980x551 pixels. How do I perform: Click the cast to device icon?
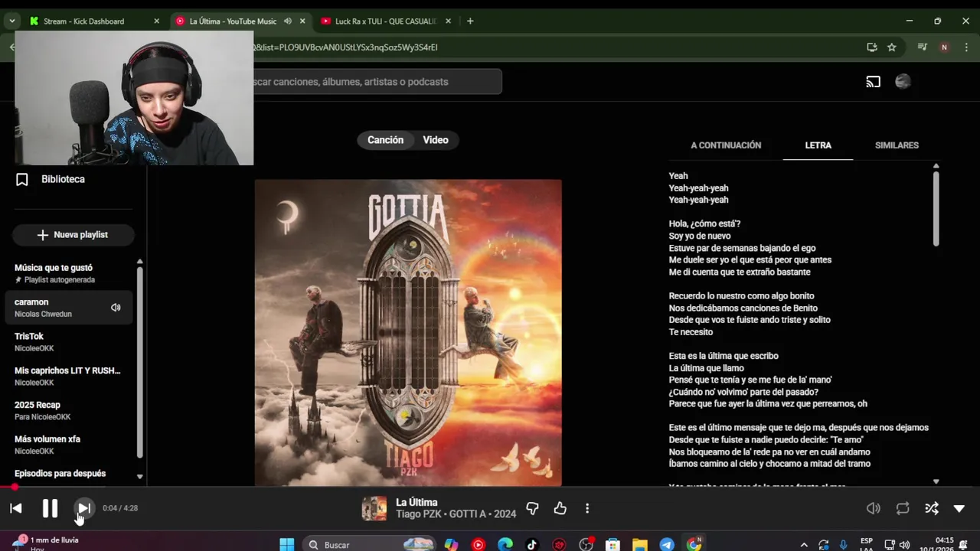tap(874, 82)
